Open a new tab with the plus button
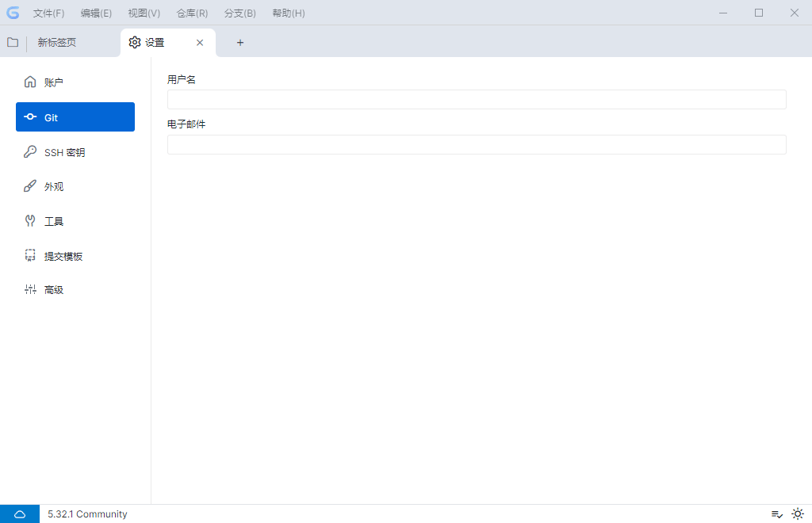This screenshot has height=523, width=812. click(239, 42)
